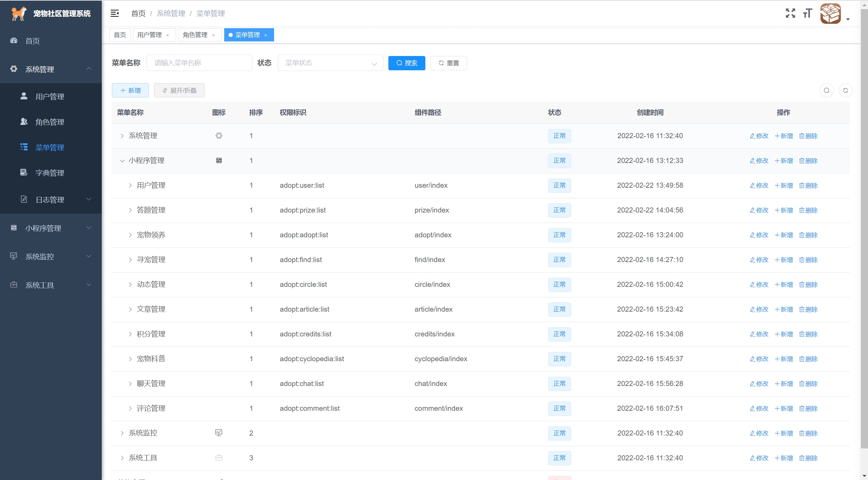Click the 展开/折叠 button

(x=179, y=90)
